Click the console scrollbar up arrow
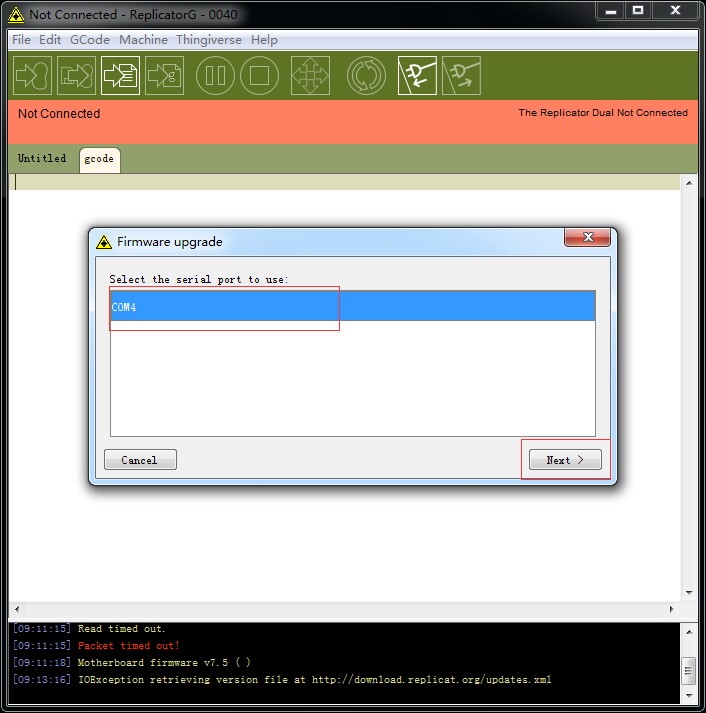The width and height of the screenshot is (706, 713). coord(689,632)
